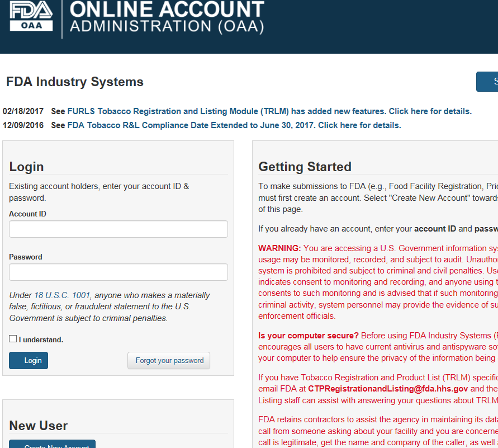Screen dimensions: 498x448
Task: Click the Forgot your password button
Action: (x=169, y=360)
